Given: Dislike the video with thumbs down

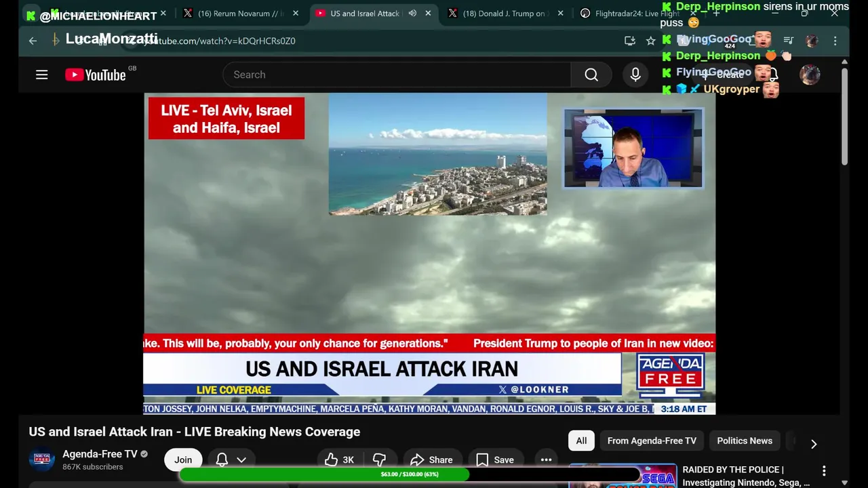Looking at the screenshot, I should coord(379,460).
